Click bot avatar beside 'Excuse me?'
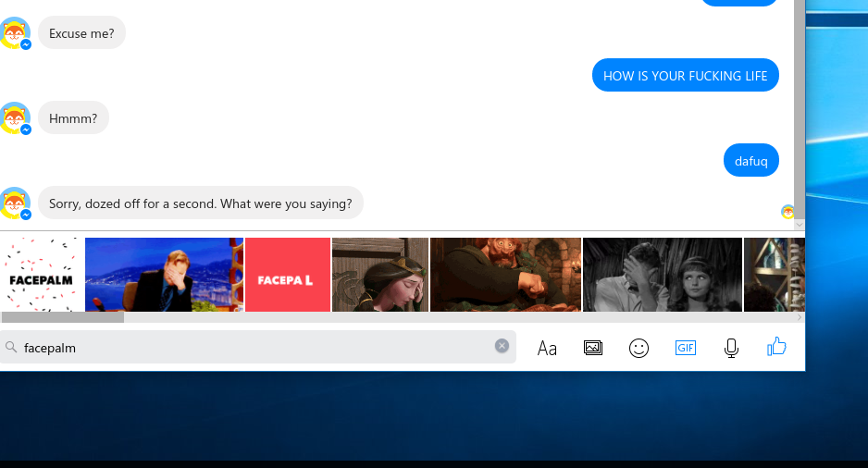 pos(15,33)
